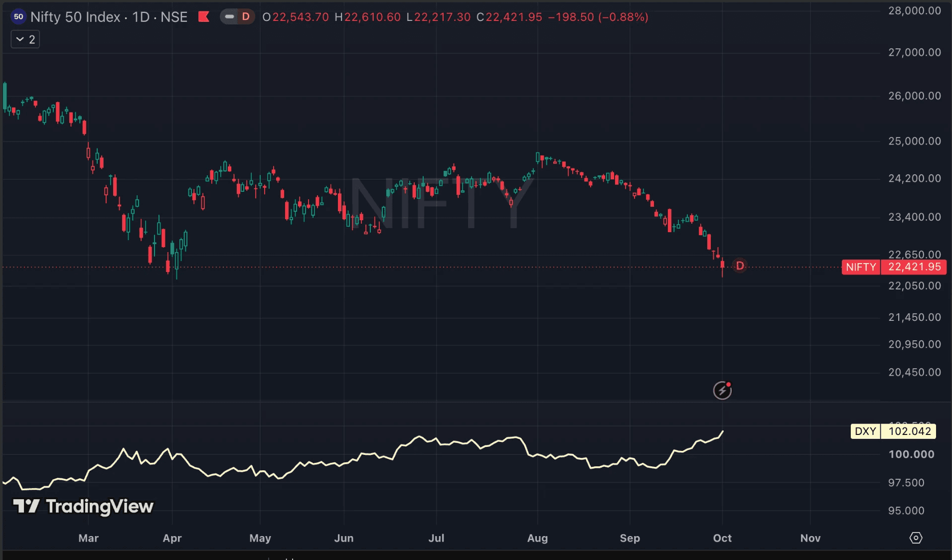Viewport: 952px width, 560px height.
Task: Click the 25,000.00 price axis label
Action: click(915, 141)
